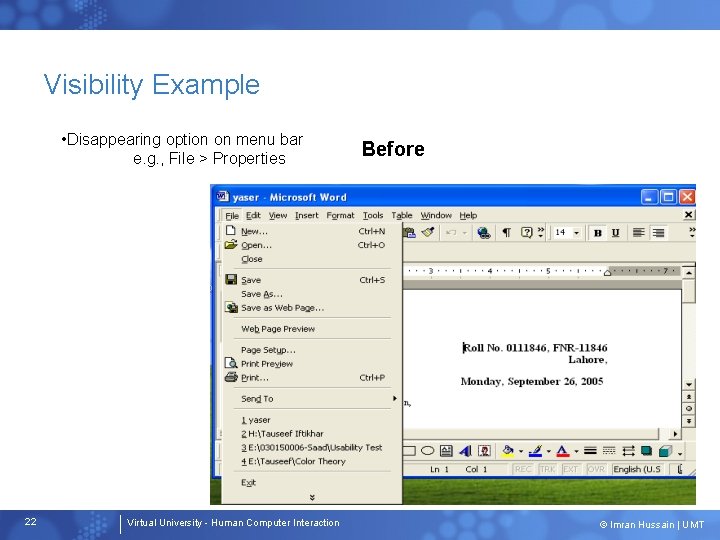
Task: Click the Dash Style icon
Action: click(x=609, y=451)
